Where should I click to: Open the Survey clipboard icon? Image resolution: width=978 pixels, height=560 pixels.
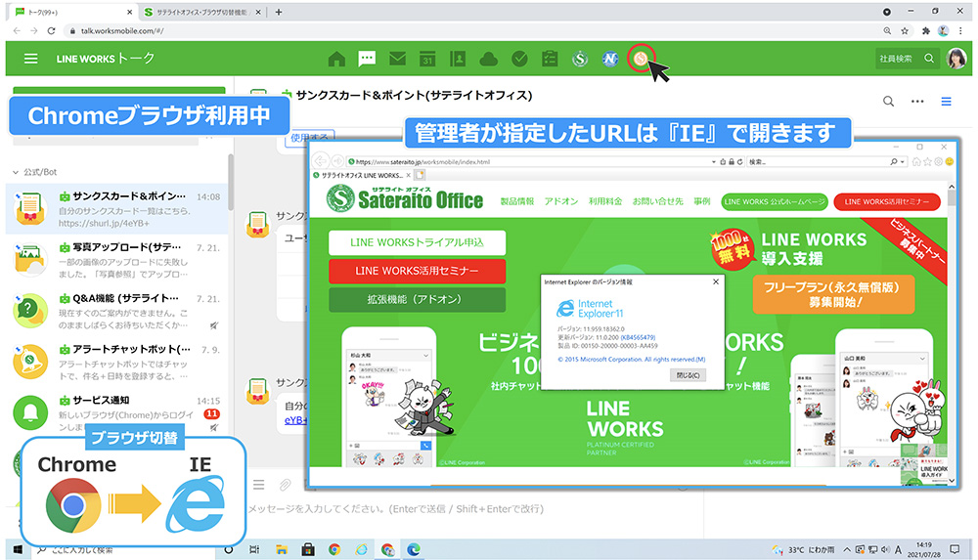(x=550, y=59)
